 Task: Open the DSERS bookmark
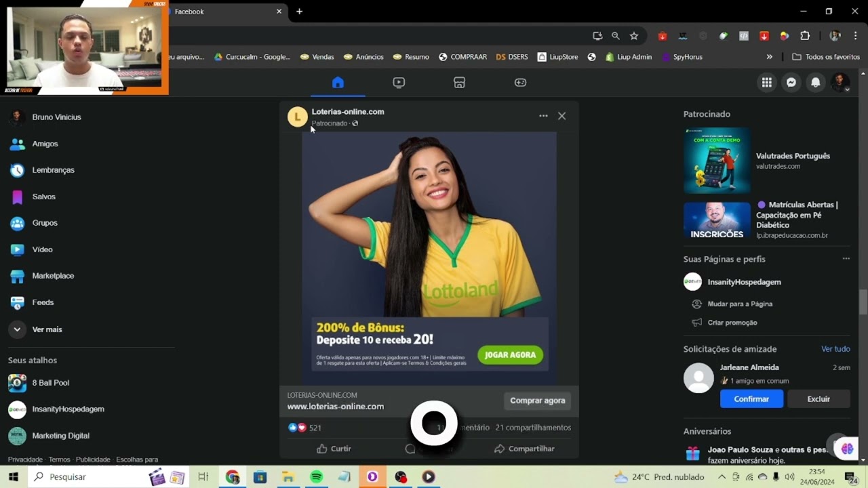(x=512, y=57)
